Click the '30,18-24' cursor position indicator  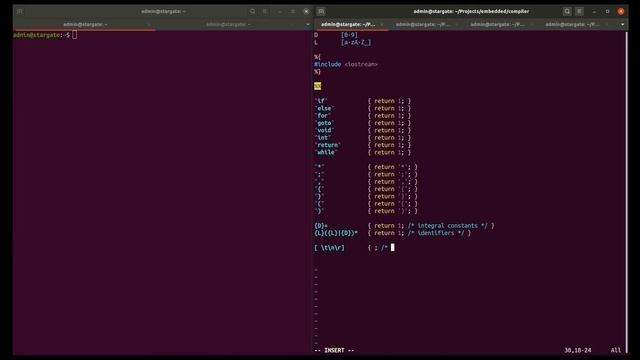click(578, 350)
